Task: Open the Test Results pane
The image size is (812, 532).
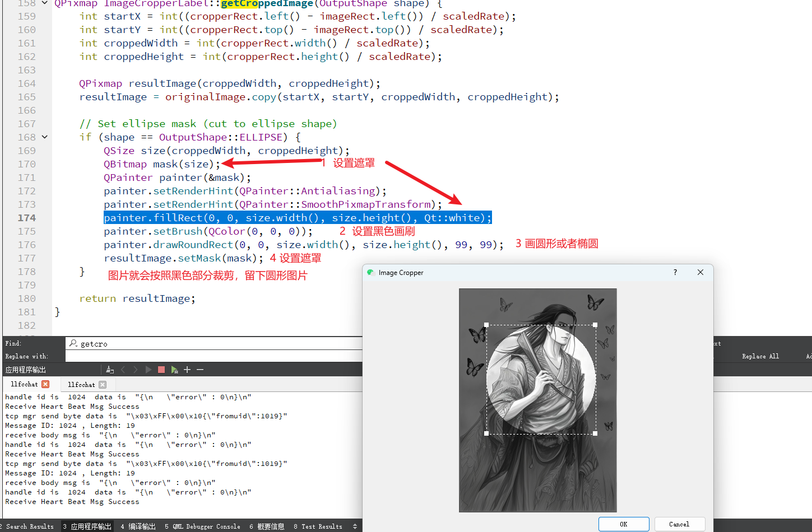Action: [318, 526]
